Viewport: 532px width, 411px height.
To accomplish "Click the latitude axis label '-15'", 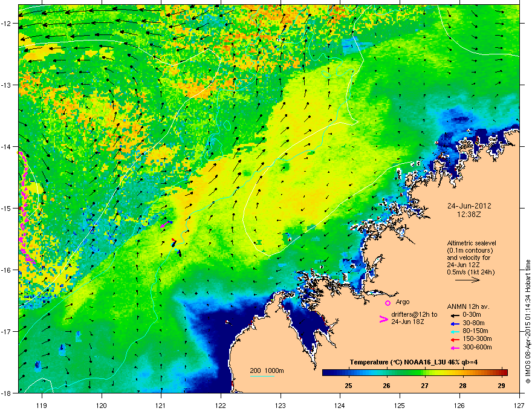I will point(7,208).
